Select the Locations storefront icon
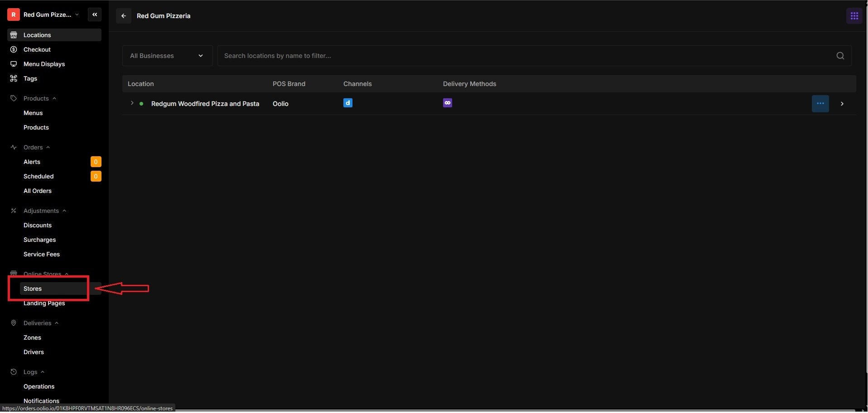The width and height of the screenshot is (868, 413). coord(14,35)
